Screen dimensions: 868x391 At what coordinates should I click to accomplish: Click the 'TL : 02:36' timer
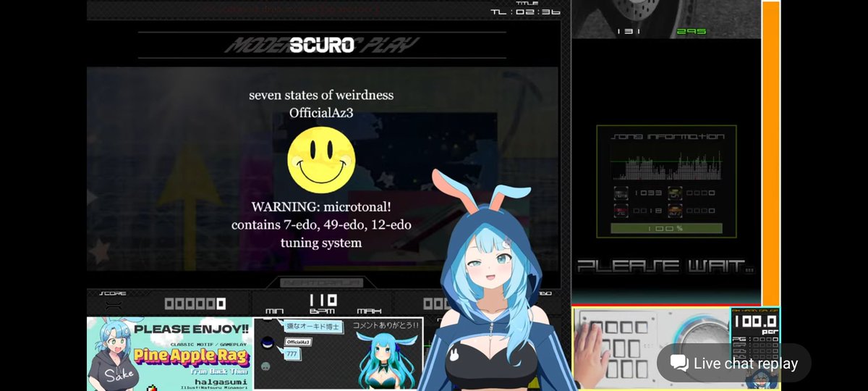(x=526, y=12)
